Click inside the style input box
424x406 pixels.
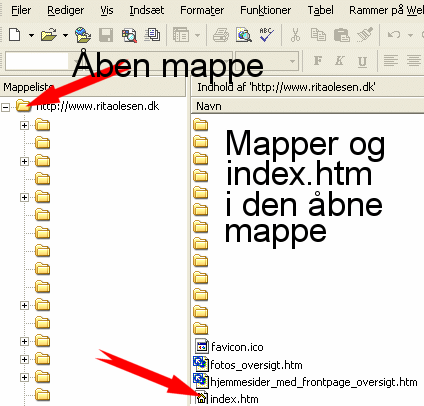coord(37,61)
